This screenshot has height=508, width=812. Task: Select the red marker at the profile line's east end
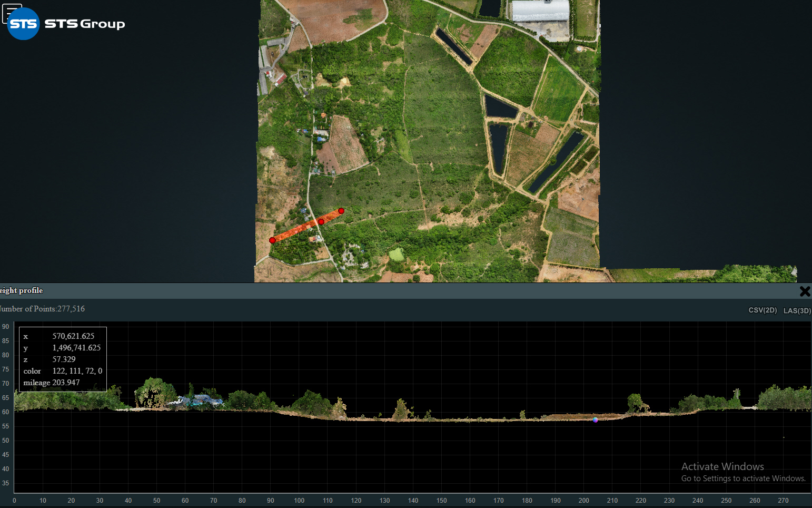341,211
